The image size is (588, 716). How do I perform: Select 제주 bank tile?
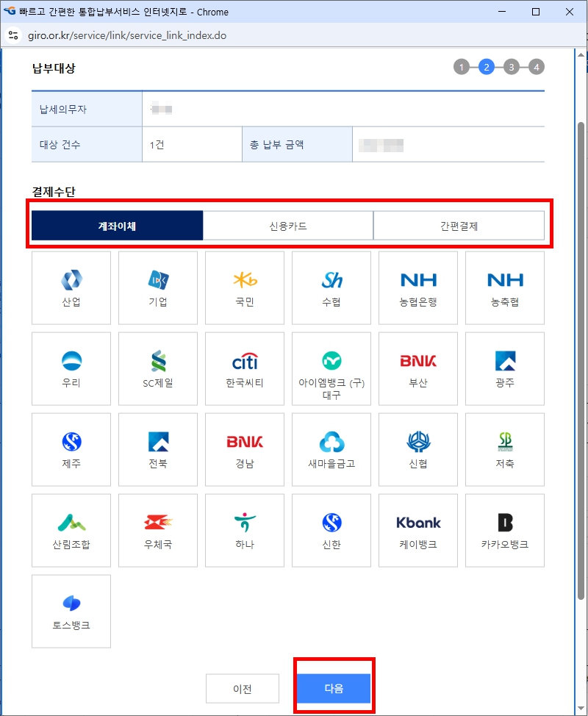click(x=71, y=449)
